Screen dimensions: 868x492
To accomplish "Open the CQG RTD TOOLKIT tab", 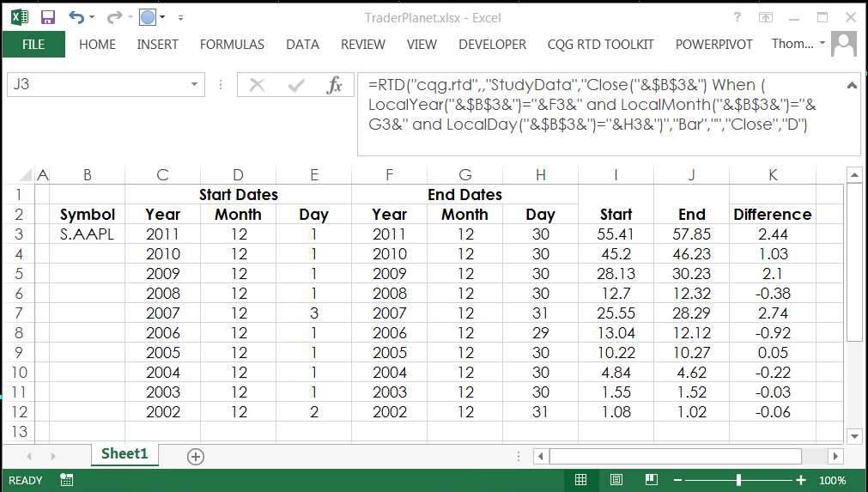I will (600, 45).
